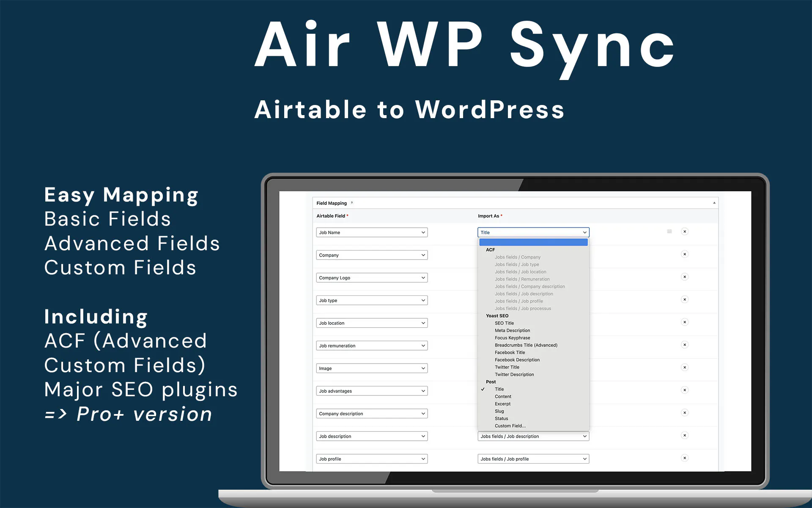Click the reorder handle on Job Name row
Image resolution: width=812 pixels, height=508 pixels.
(669, 232)
